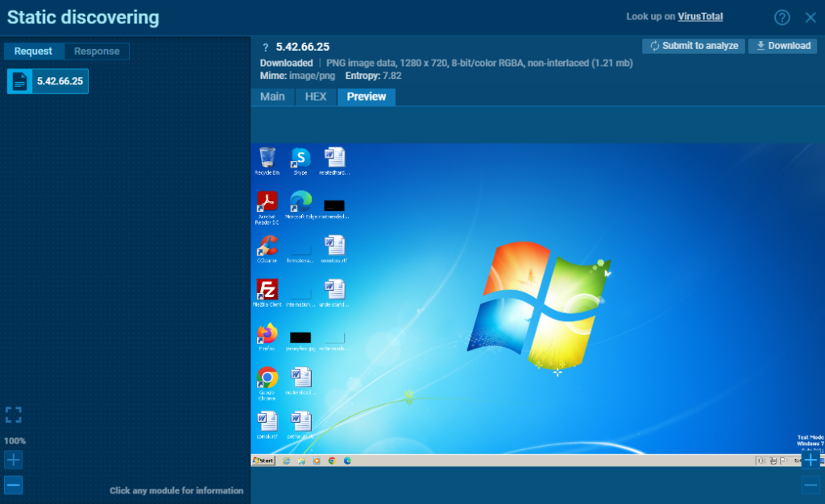Screen dimensions: 825x504
Task: Click the 100% zoom level label
Action: [15, 441]
